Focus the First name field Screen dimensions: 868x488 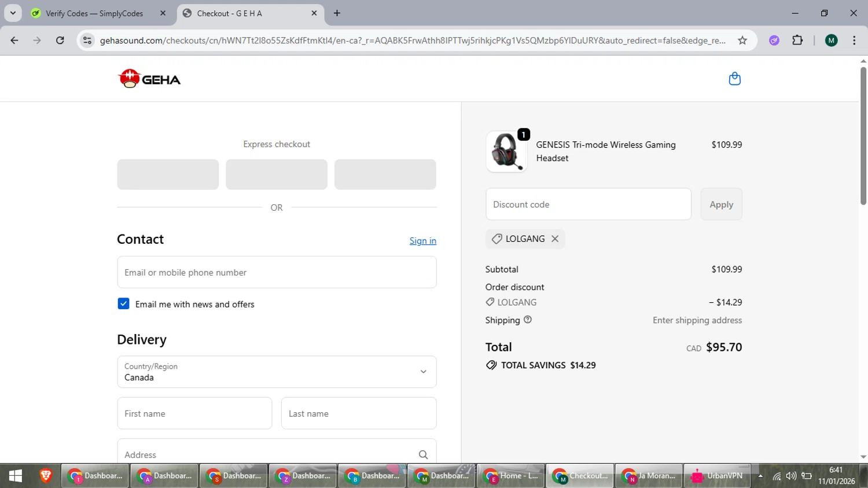pos(194,413)
